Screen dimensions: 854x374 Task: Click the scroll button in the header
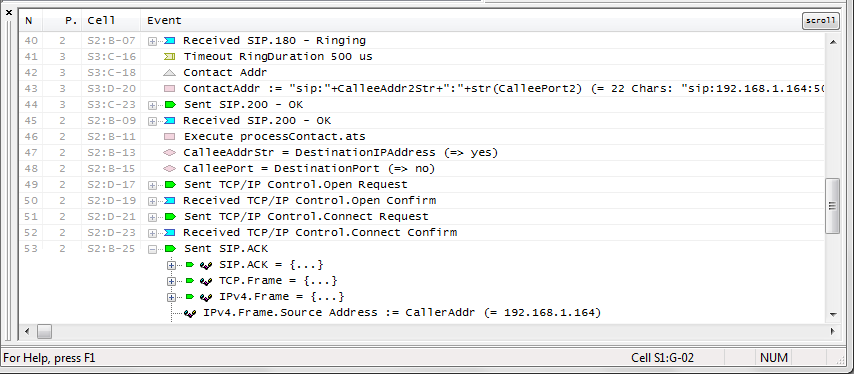click(820, 21)
